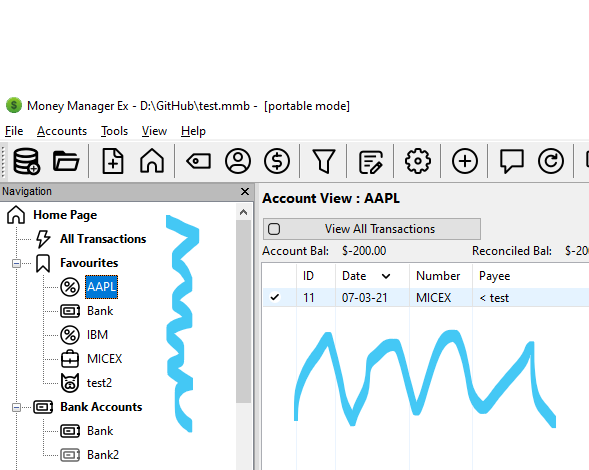
Task: Click the briefcase icon beside MICEX
Action: [x=70, y=359]
